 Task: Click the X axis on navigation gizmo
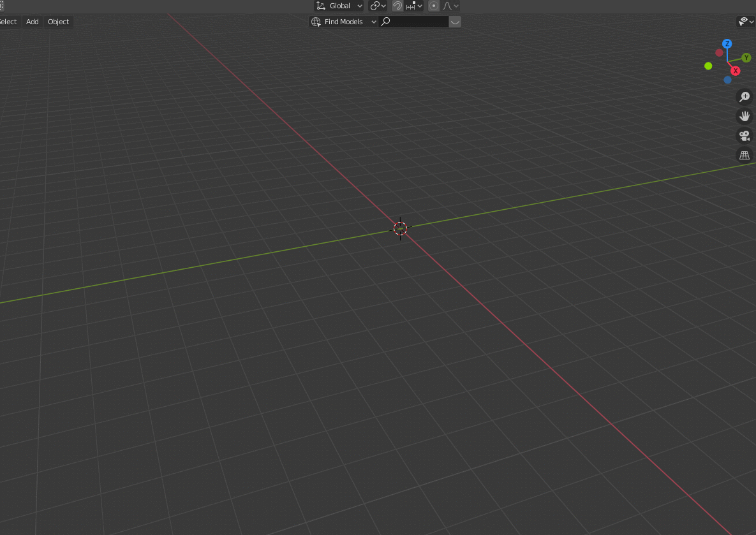coord(736,71)
